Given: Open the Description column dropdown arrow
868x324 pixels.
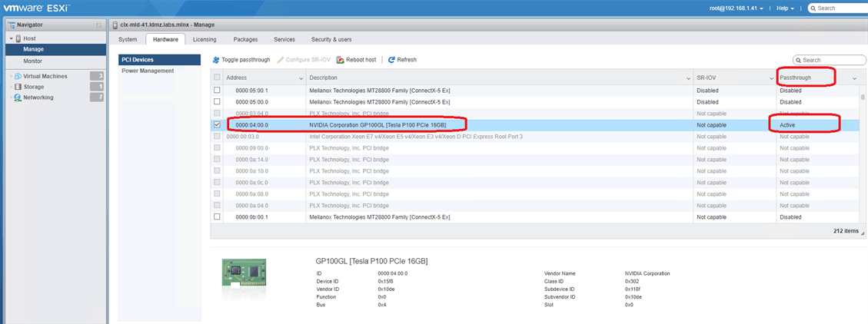Looking at the screenshot, I should coord(689,78).
